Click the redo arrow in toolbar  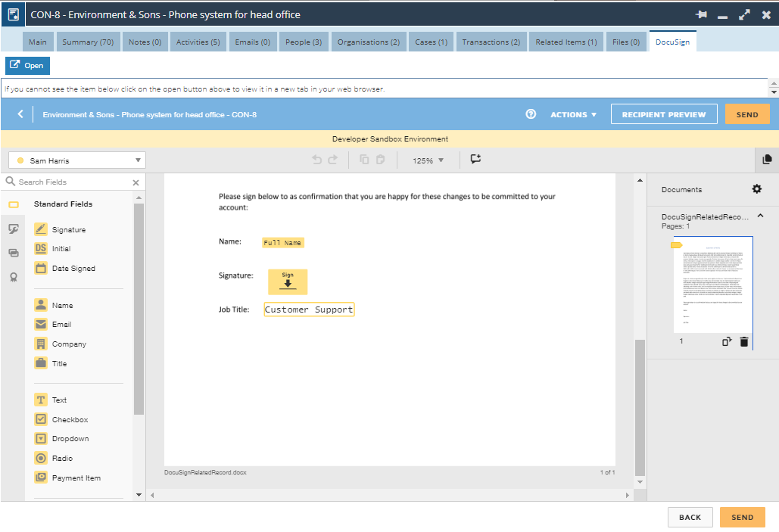point(333,160)
